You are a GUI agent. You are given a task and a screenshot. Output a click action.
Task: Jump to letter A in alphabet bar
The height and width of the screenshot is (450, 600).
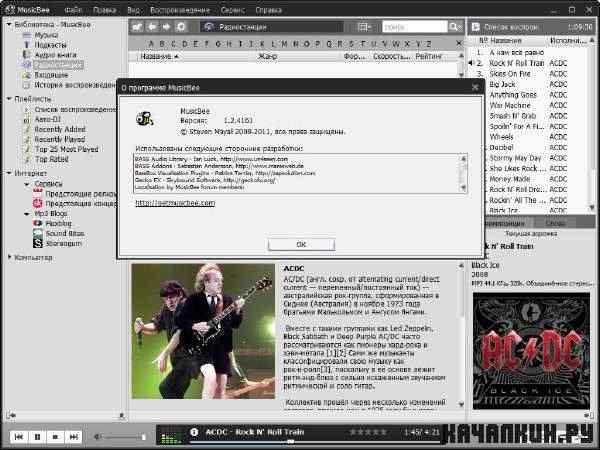pyautogui.click(x=151, y=44)
